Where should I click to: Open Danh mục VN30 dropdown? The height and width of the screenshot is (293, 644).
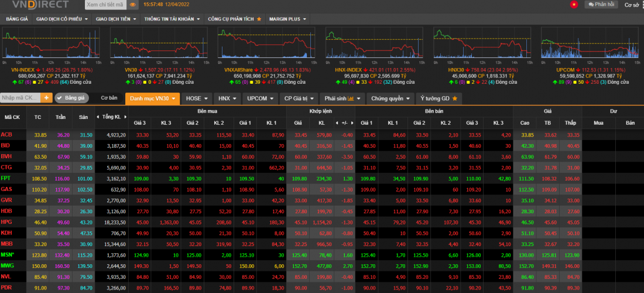152,98
